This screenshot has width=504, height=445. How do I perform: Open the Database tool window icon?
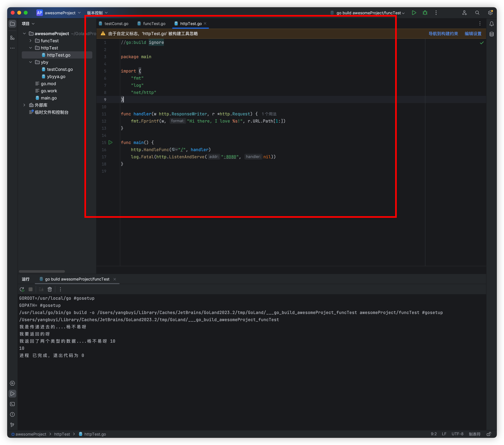(492, 34)
